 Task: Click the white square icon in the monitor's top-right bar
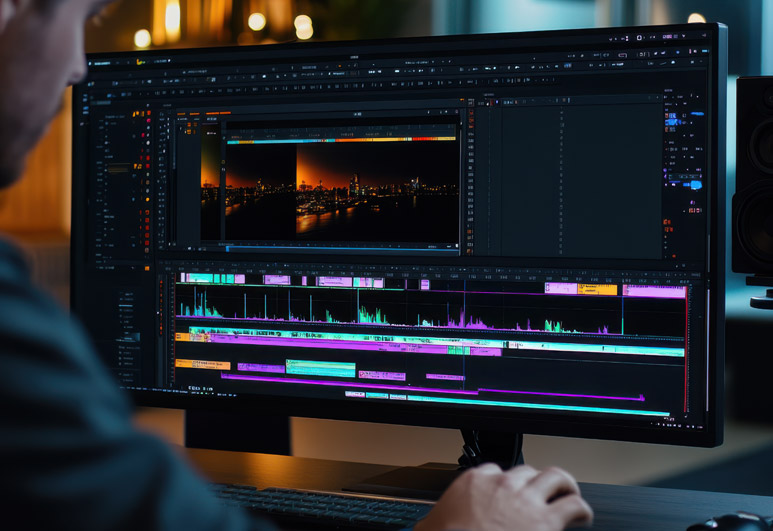click(x=639, y=37)
